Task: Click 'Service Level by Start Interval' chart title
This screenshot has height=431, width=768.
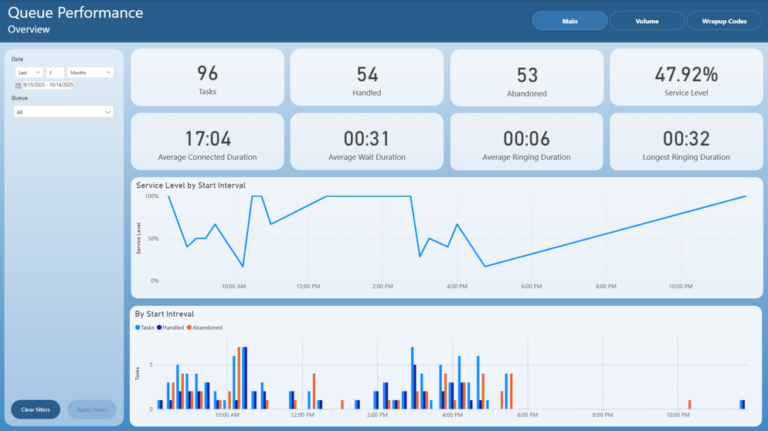Action: tap(191, 185)
